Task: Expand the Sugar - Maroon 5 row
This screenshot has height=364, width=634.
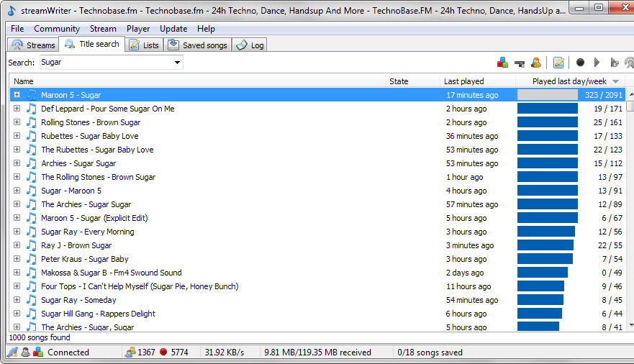Action: tap(17, 191)
